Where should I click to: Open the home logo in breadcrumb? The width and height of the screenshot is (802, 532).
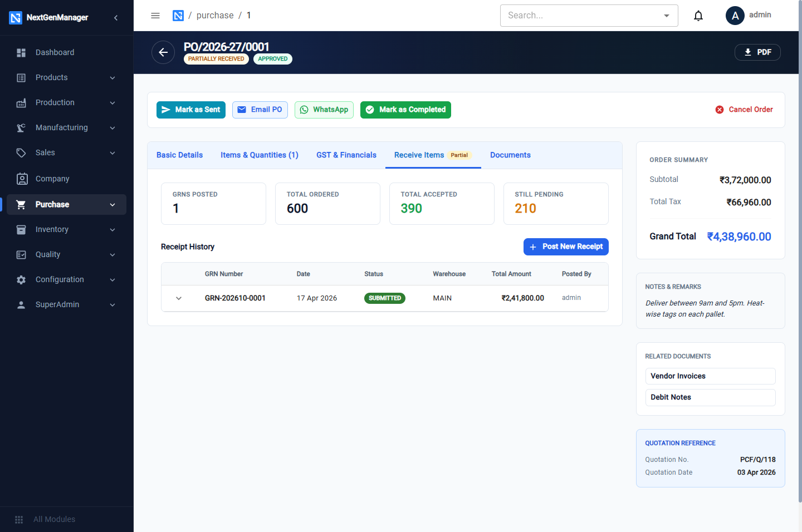(178, 16)
